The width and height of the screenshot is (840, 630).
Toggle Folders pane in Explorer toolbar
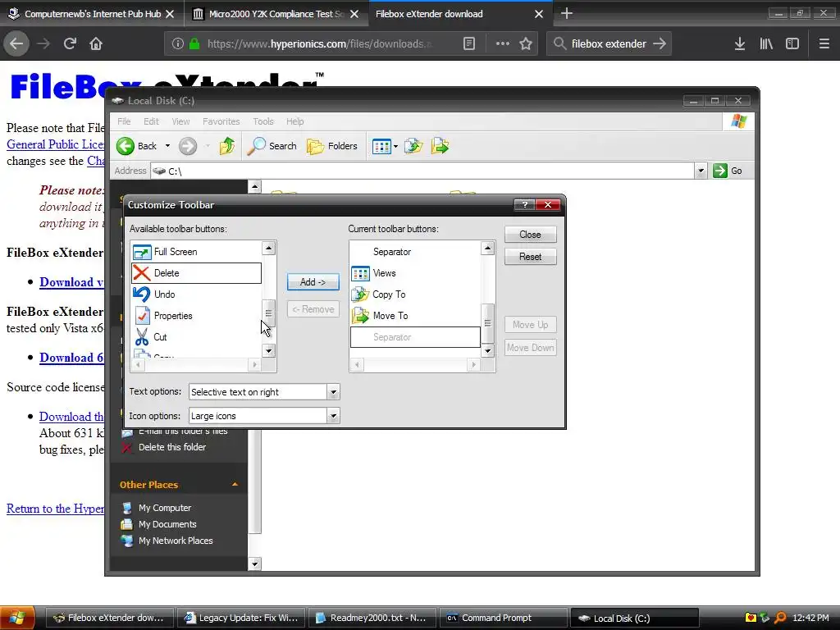tap(332, 146)
